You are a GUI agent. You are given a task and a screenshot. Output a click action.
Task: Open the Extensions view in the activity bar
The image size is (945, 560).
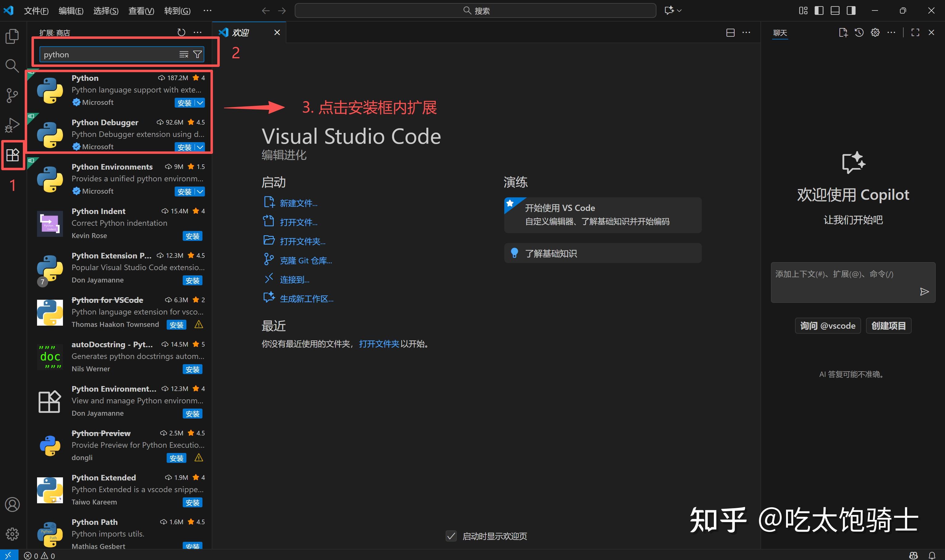(12, 155)
